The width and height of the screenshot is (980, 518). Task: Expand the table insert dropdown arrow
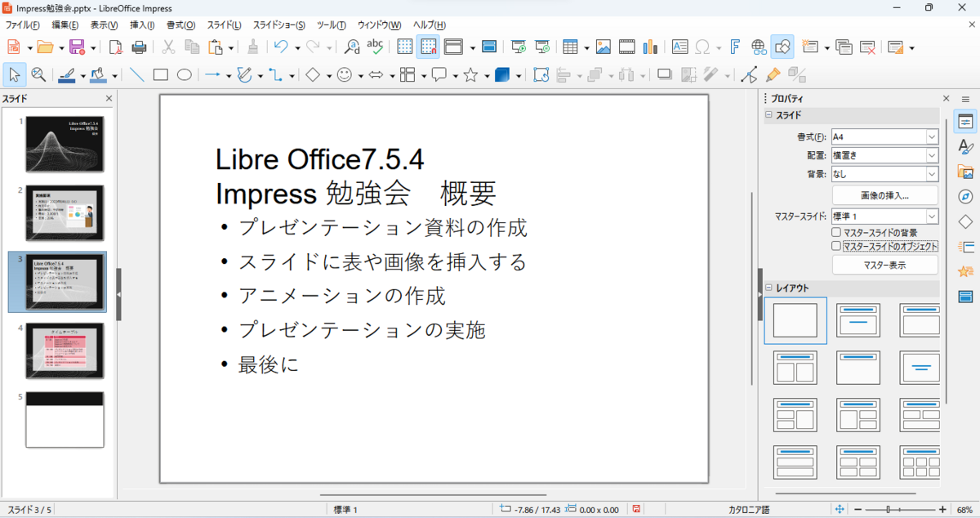pyautogui.click(x=585, y=47)
